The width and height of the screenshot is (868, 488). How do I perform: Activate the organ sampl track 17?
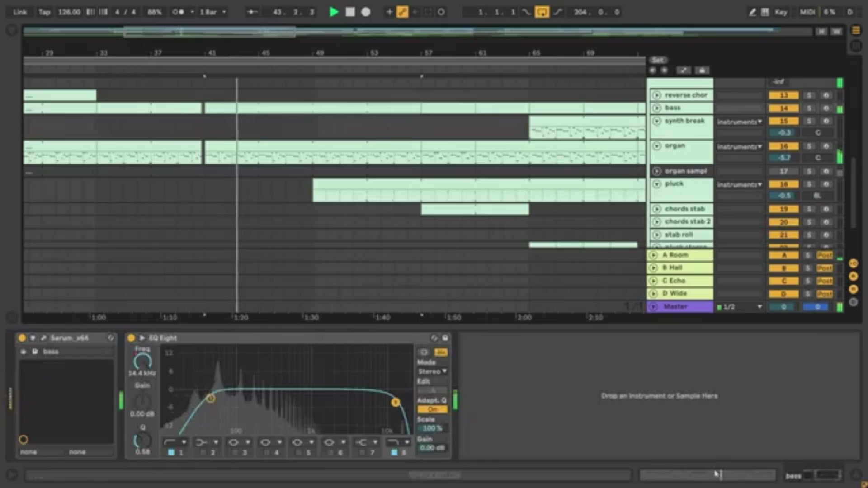[783, 171]
